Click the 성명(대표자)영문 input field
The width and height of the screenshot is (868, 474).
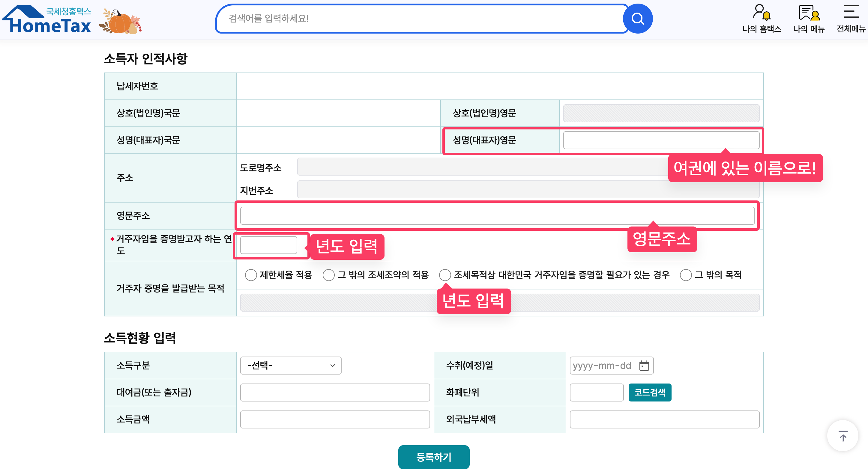661,140
